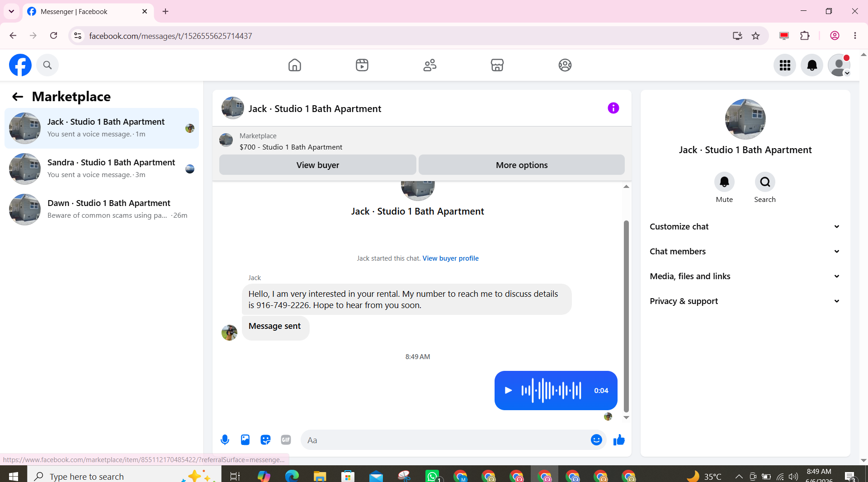The width and height of the screenshot is (868, 482).
Task: Select the Dawn Studio 1 Bath Apartment conversation
Action: tap(102, 210)
